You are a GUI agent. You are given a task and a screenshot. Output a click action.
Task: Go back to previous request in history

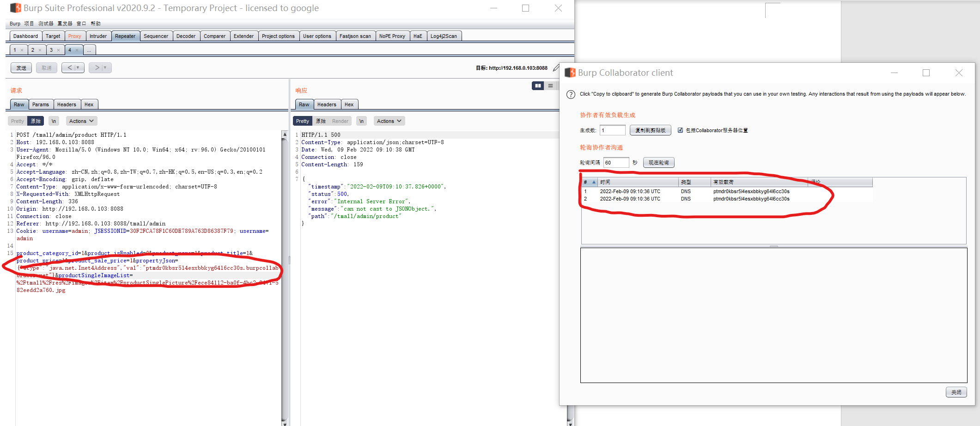click(x=70, y=67)
